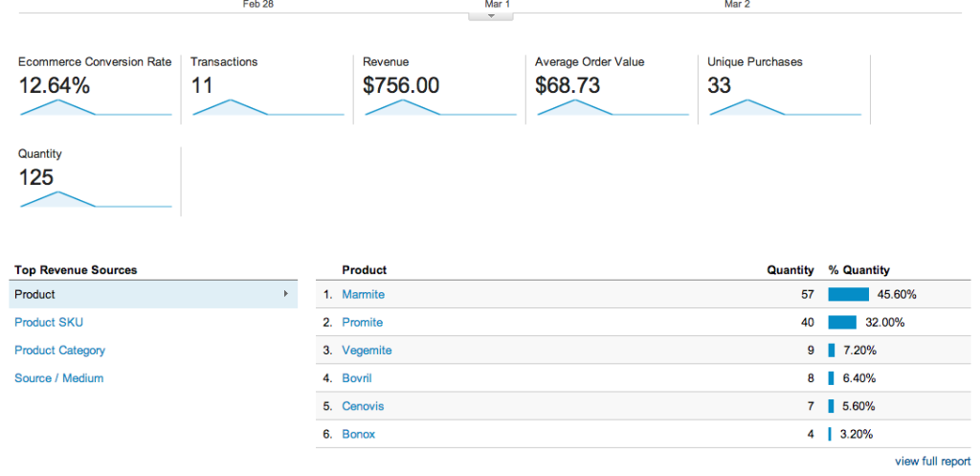980x476 pixels.
Task: Select Product under Top Revenue Sources
Action: (153, 294)
